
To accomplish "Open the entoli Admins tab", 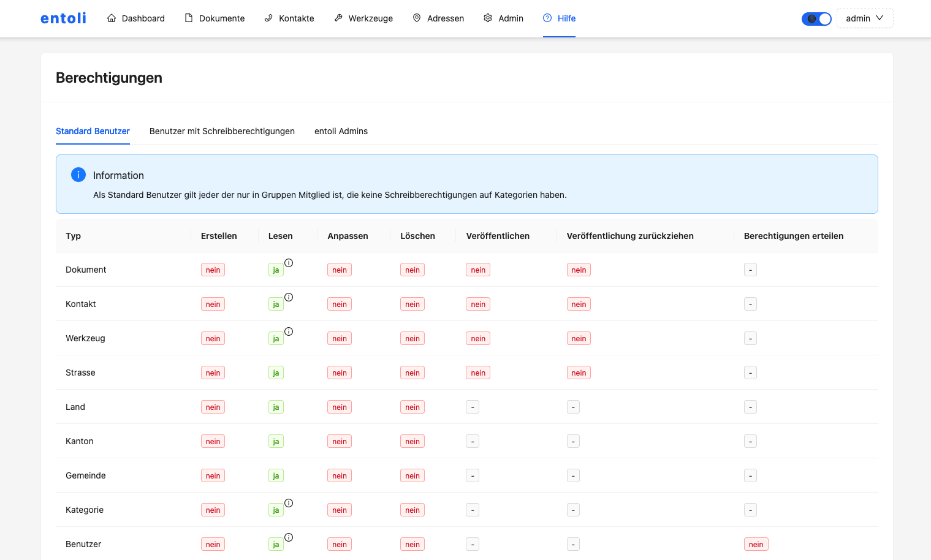I will click(x=341, y=131).
